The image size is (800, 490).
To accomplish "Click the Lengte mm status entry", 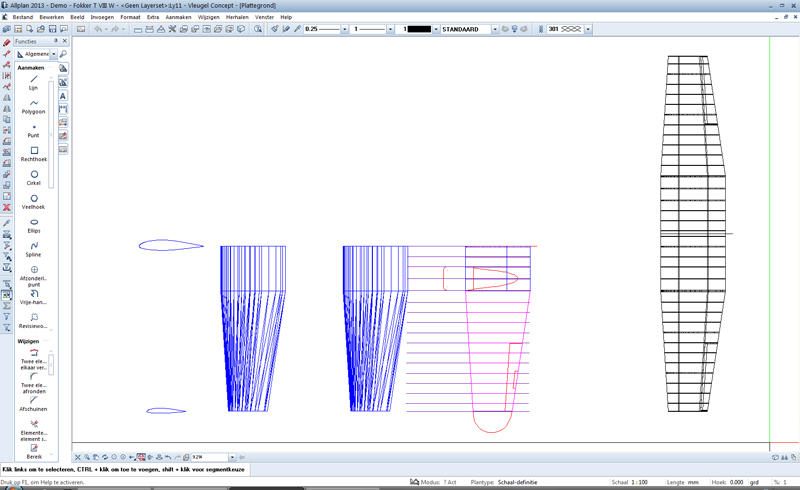I will click(x=683, y=482).
